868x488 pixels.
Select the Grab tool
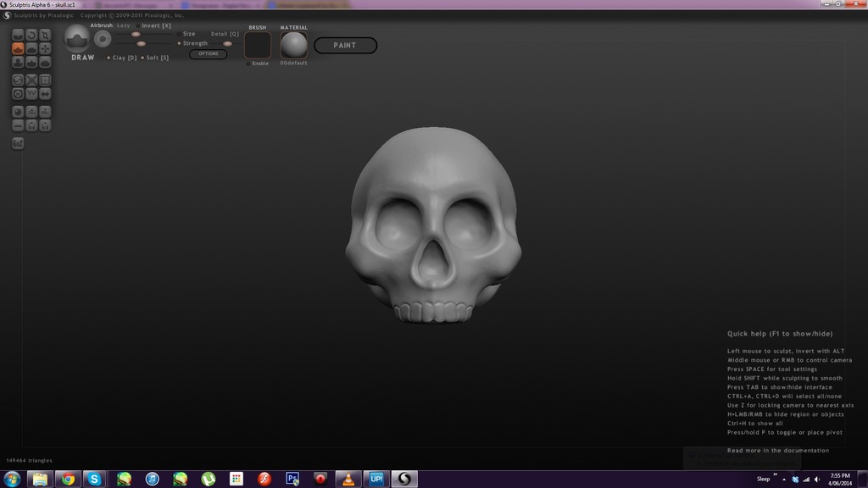[45, 48]
